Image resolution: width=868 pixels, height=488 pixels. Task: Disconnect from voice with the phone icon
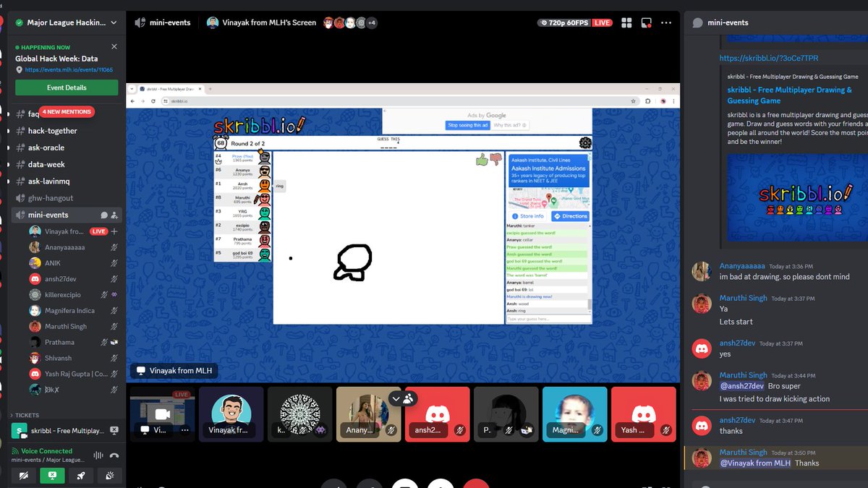(114, 455)
